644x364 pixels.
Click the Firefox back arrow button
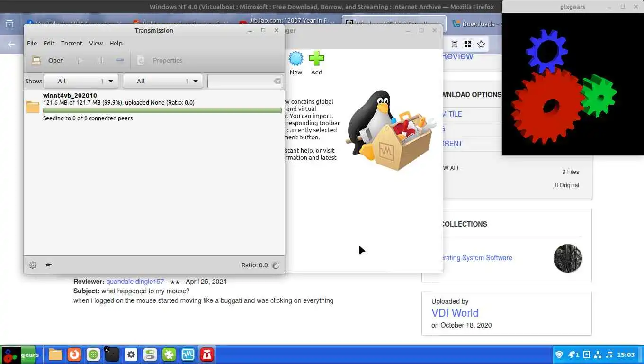pos(11,44)
